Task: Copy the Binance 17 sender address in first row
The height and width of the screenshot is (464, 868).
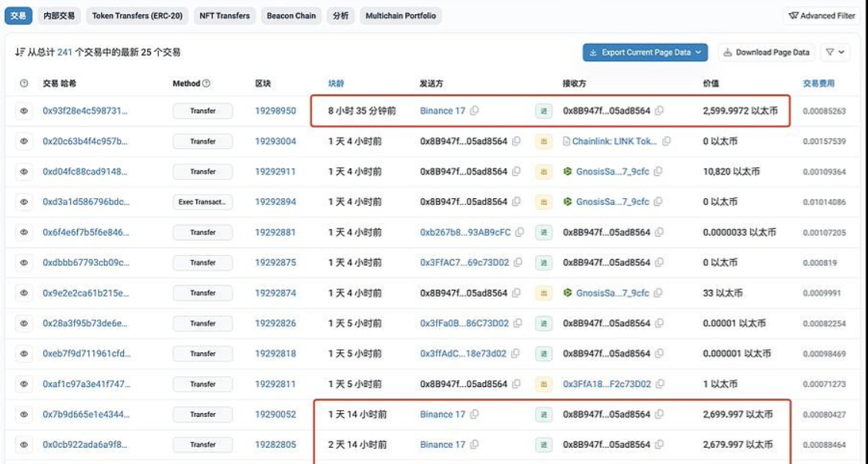Action: 474,111
